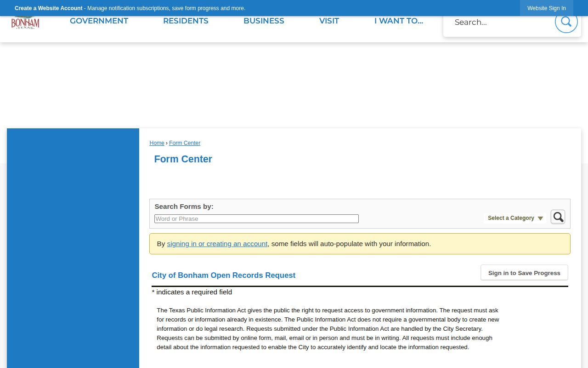The image size is (588, 368).
Task: Follow the signing in or creating an account link
Action: [217, 244]
